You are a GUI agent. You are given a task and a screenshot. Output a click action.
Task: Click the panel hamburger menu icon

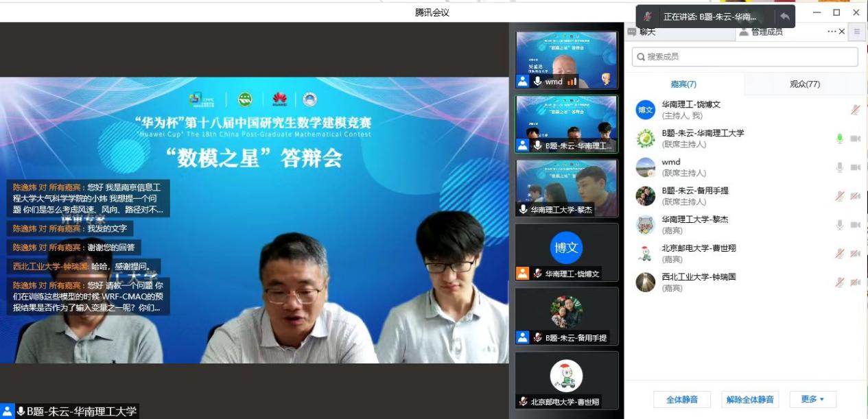[x=856, y=32]
